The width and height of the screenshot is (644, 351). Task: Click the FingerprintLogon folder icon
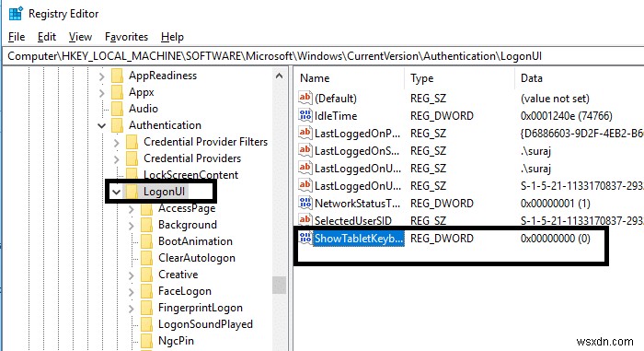146,308
